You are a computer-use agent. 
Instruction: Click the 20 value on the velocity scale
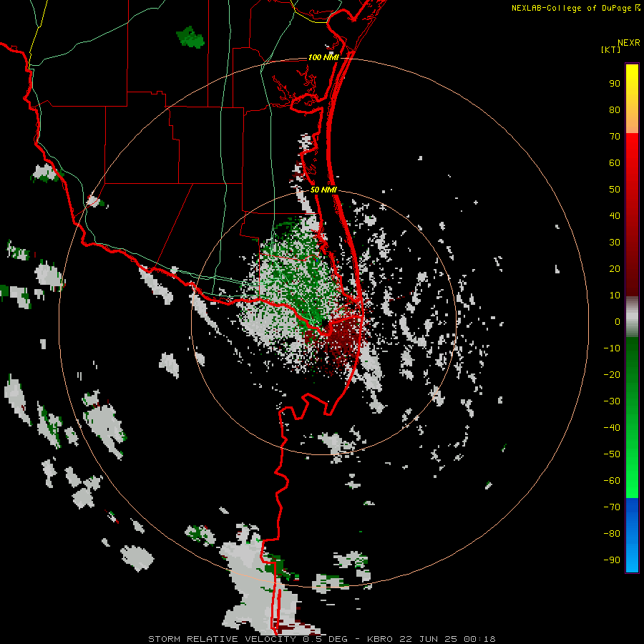click(x=615, y=269)
